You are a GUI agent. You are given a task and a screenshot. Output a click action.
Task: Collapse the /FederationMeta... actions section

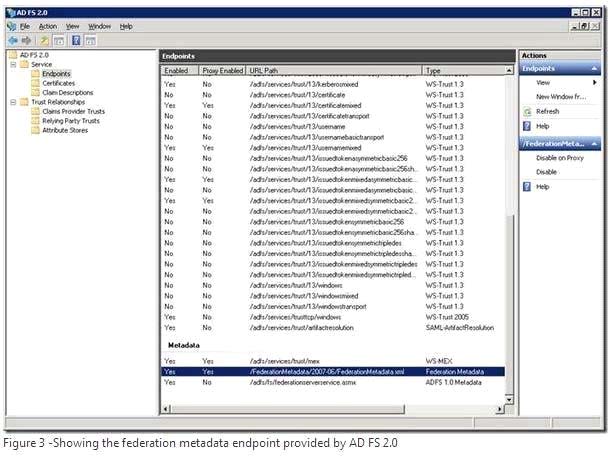tap(594, 144)
